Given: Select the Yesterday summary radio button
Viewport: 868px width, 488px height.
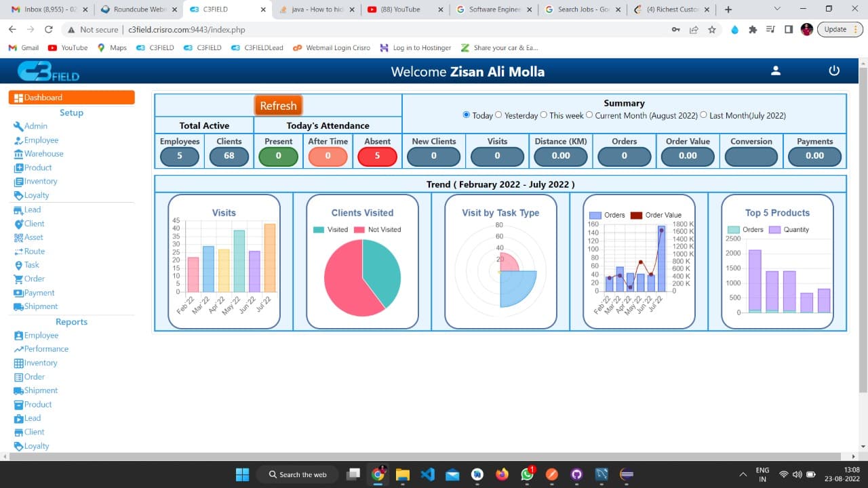Looking at the screenshot, I should click(499, 115).
